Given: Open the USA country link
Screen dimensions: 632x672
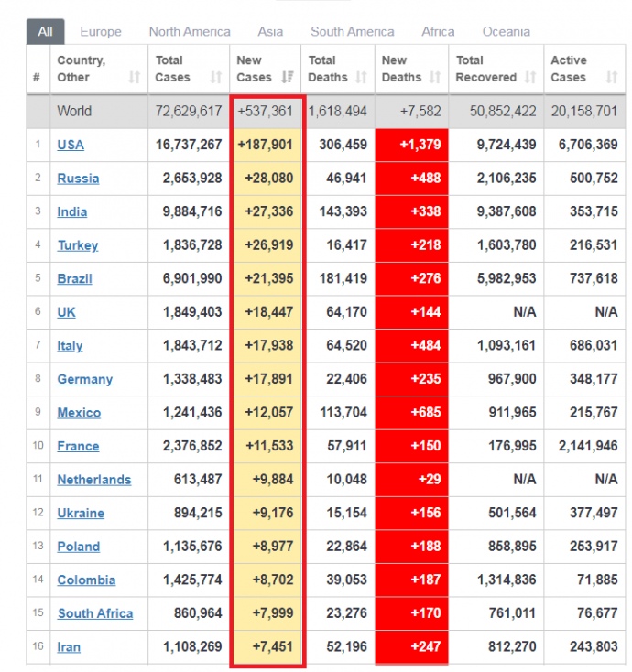Looking at the screenshot, I should [71, 145].
